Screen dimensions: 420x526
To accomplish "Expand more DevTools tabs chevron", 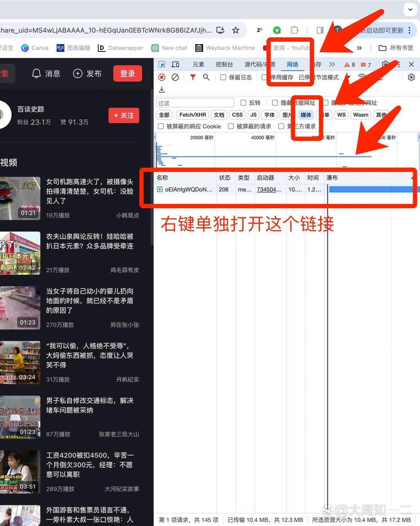I will (332, 65).
